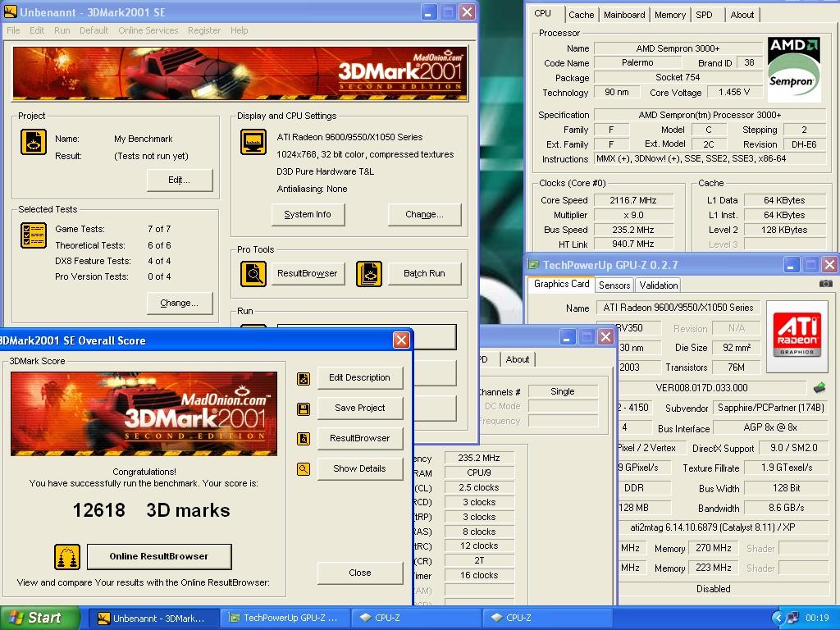Click the AMD Sempron logo in CPU-Z
This screenshot has width=840, height=630.
794,69
